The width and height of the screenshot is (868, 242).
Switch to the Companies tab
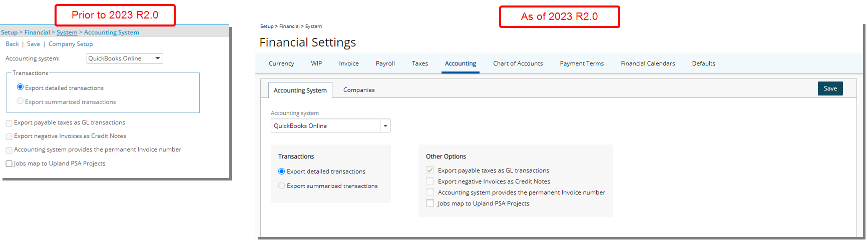[x=359, y=90]
